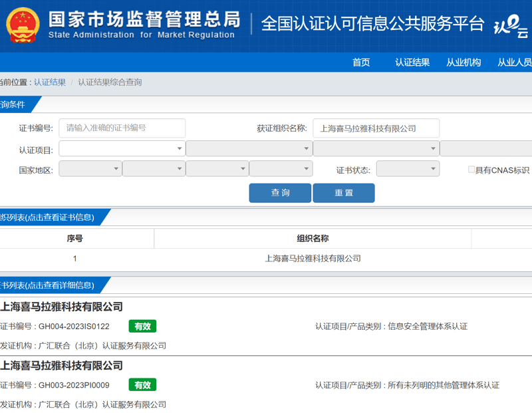Click 有效 badge for certificate GH003-2023PI0009
Screen dimensions: 532x413
pyautogui.click(x=142, y=385)
